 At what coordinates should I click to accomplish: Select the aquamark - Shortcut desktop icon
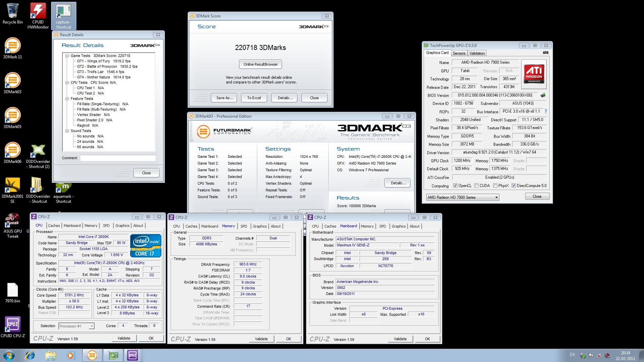[x=63, y=193]
